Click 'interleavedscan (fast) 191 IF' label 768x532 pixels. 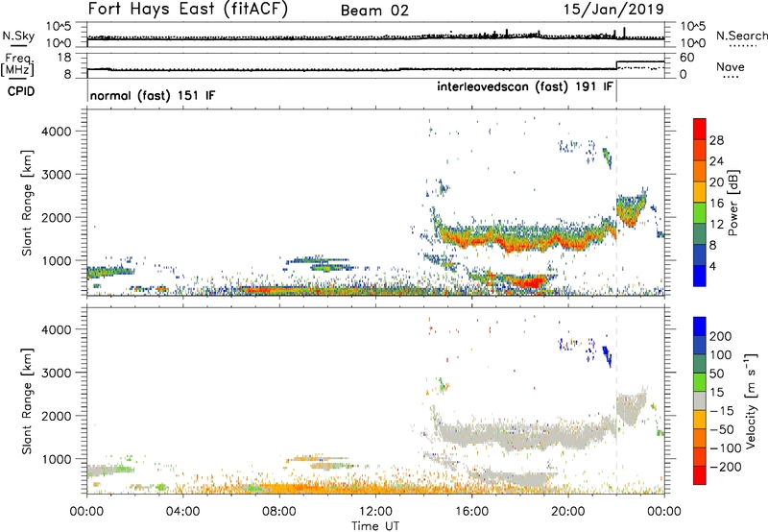coord(525,86)
